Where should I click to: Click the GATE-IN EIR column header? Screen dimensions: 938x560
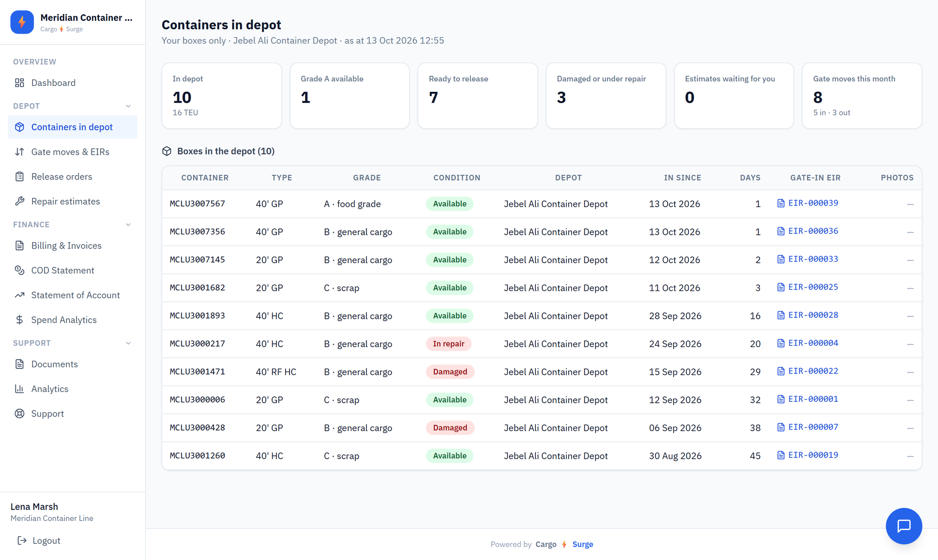click(x=815, y=178)
